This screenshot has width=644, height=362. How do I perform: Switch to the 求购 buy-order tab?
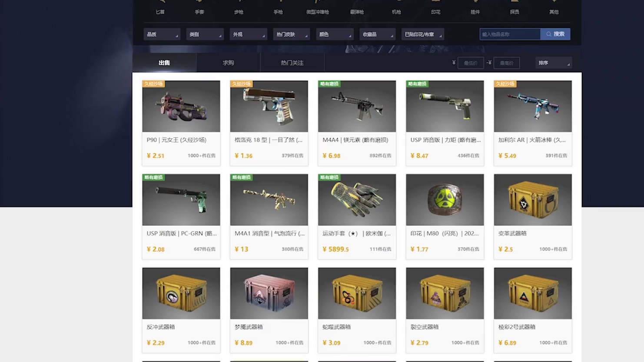[x=228, y=63]
